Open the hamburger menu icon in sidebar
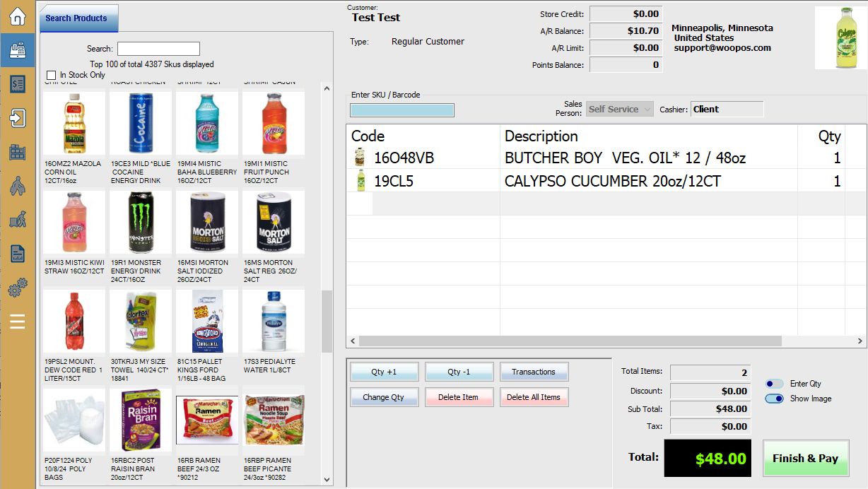The height and width of the screenshot is (489, 868). click(x=17, y=322)
